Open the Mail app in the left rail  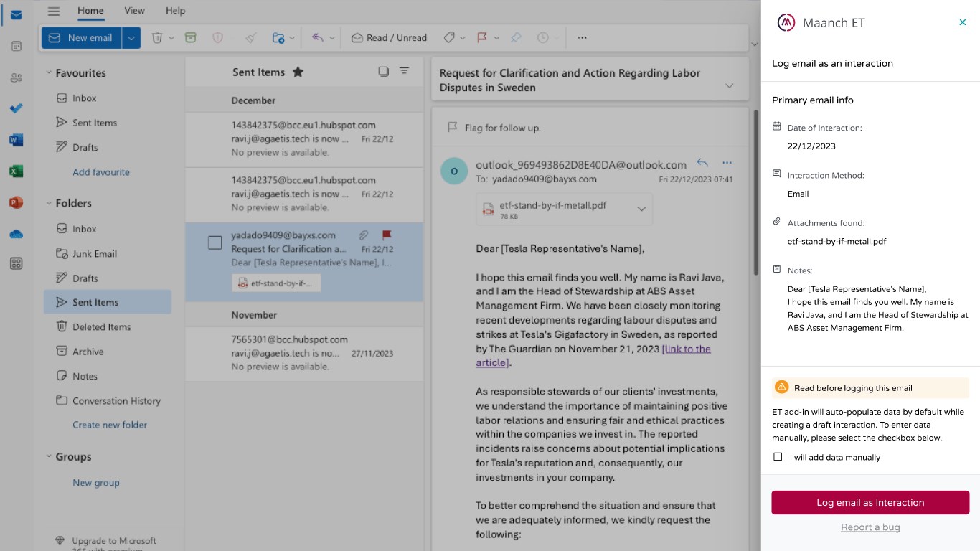click(16, 15)
